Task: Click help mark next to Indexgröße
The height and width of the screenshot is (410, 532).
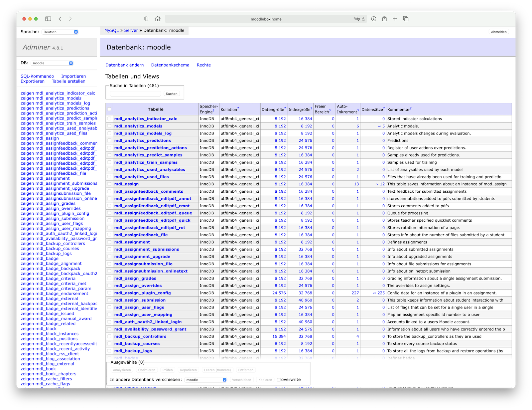Action: click(311, 108)
